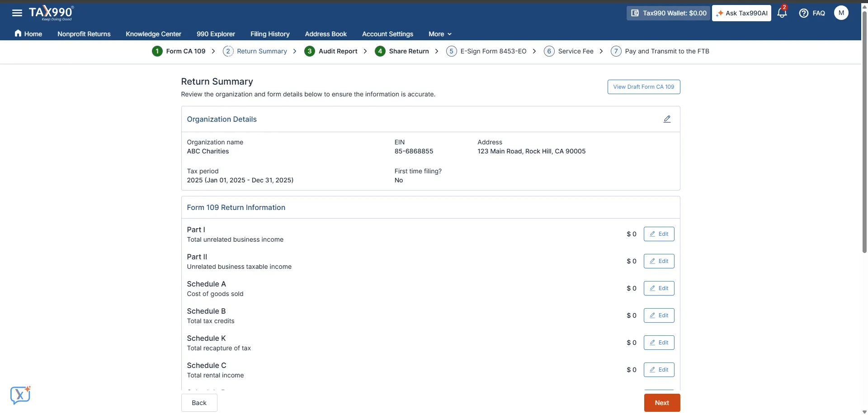The height and width of the screenshot is (415, 868).
Task: Edit Organization Details with pencil icon
Action: pyautogui.click(x=667, y=119)
